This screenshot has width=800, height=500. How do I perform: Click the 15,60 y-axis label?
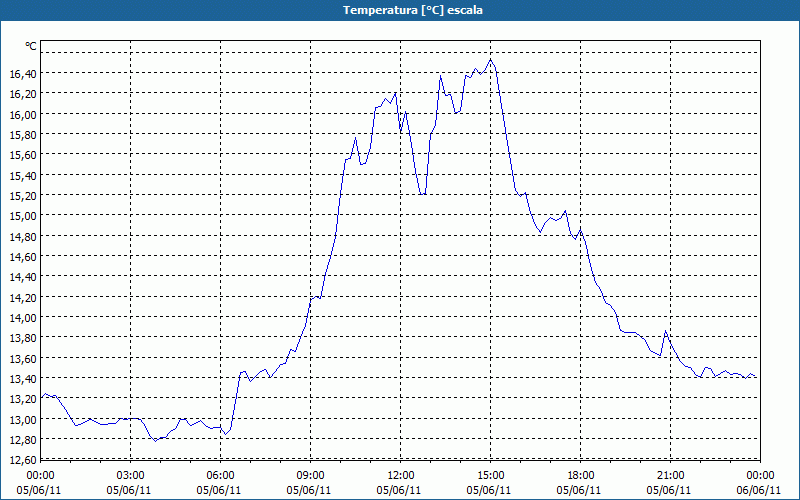[23, 155]
